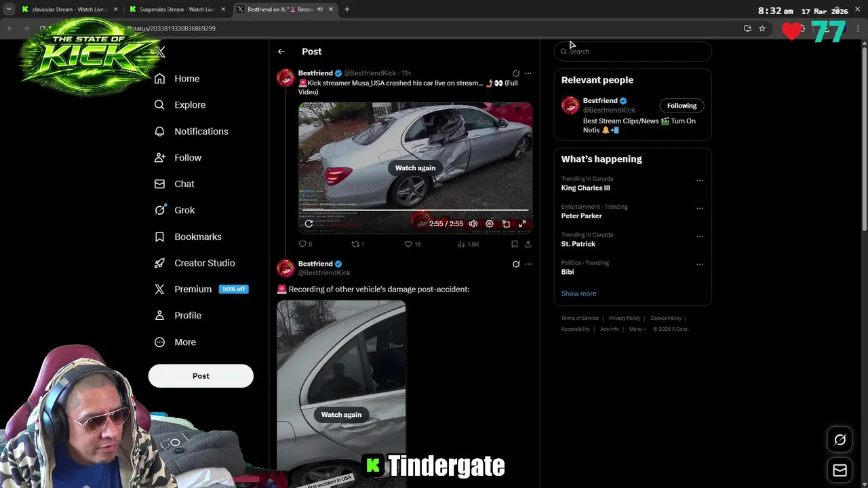Open Creator Studio in the sidebar
The image size is (868, 488).
coord(195,263)
